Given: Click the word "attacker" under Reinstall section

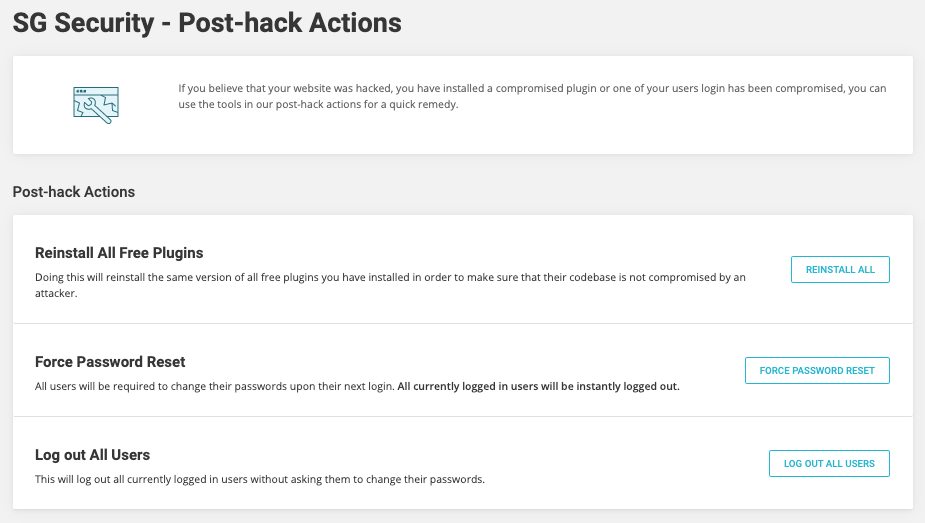Looking at the screenshot, I should click(55, 294).
